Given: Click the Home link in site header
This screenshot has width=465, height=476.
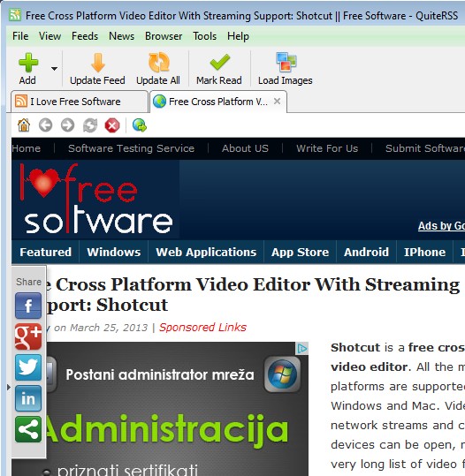Looking at the screenshot, I should click(x=27, y=148).
